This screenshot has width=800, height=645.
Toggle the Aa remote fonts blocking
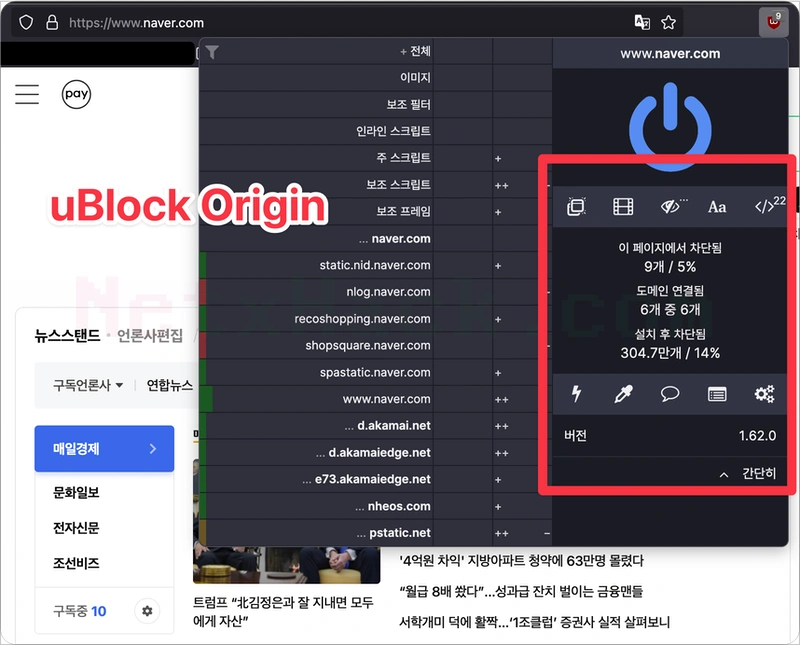716,207
